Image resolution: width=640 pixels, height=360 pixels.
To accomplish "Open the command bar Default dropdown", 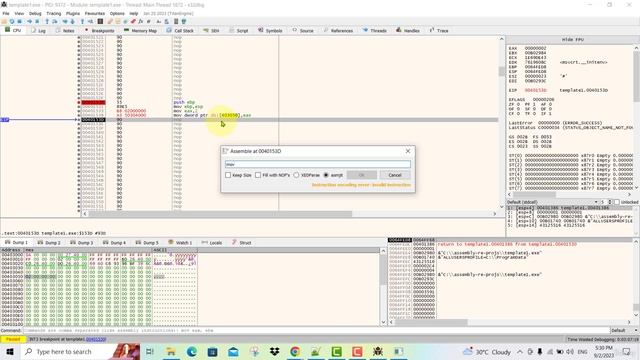I will pyautogui.click(x=624, y=330).
